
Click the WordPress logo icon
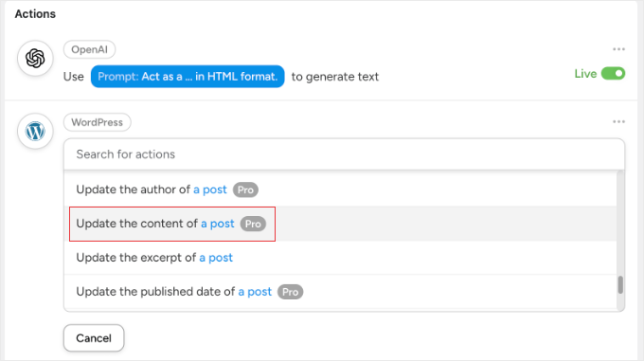pos(35,132)
